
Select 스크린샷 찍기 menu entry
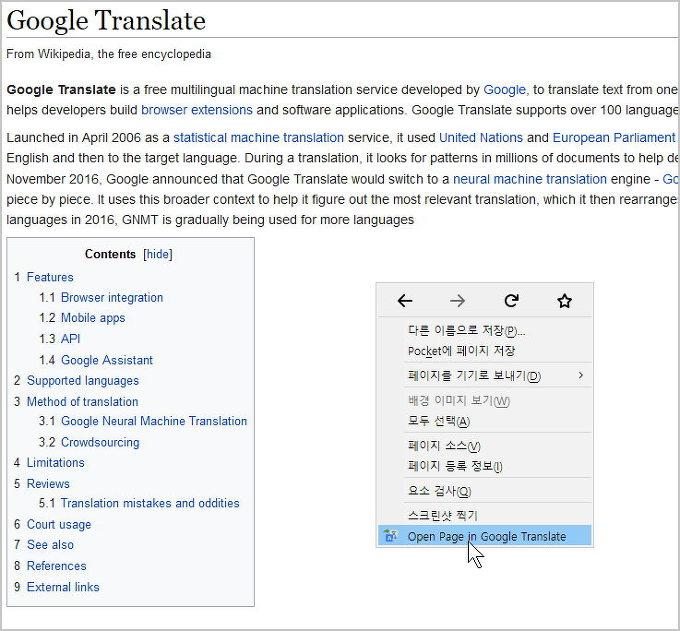[x=484, y=515]
